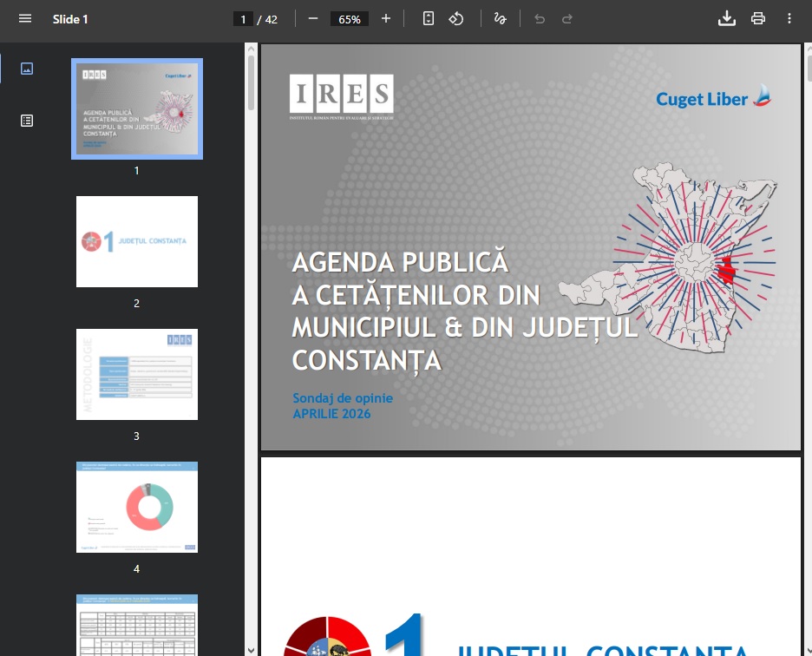Rotate the document counterclockwise
The width and height of the screenshot is (812, 656).
click(456, 18)
